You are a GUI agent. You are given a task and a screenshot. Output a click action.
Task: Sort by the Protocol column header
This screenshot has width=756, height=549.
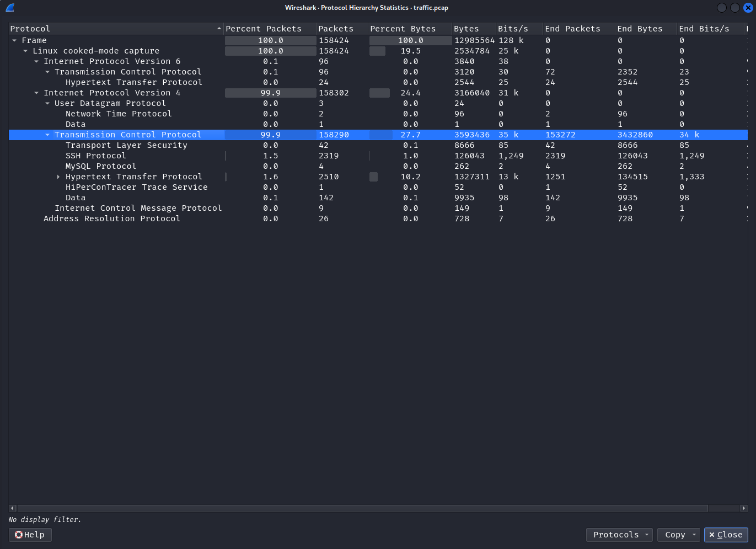(110, 29)
